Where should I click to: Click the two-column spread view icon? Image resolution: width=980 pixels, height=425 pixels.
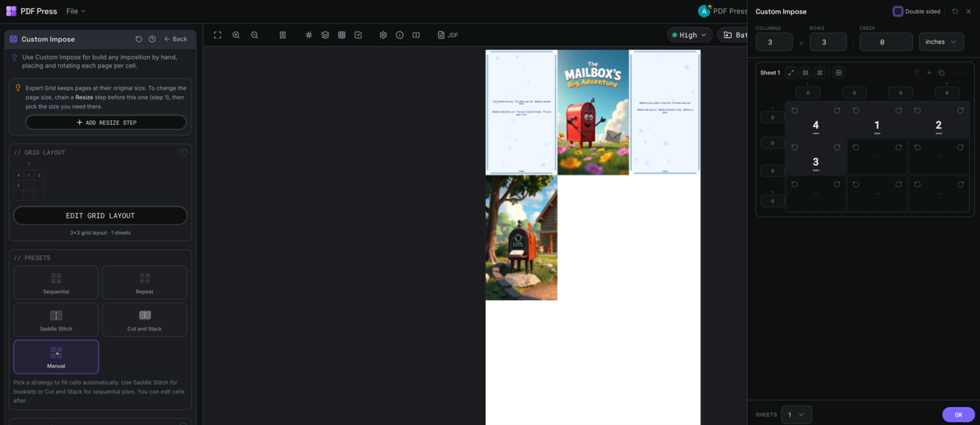282,35
